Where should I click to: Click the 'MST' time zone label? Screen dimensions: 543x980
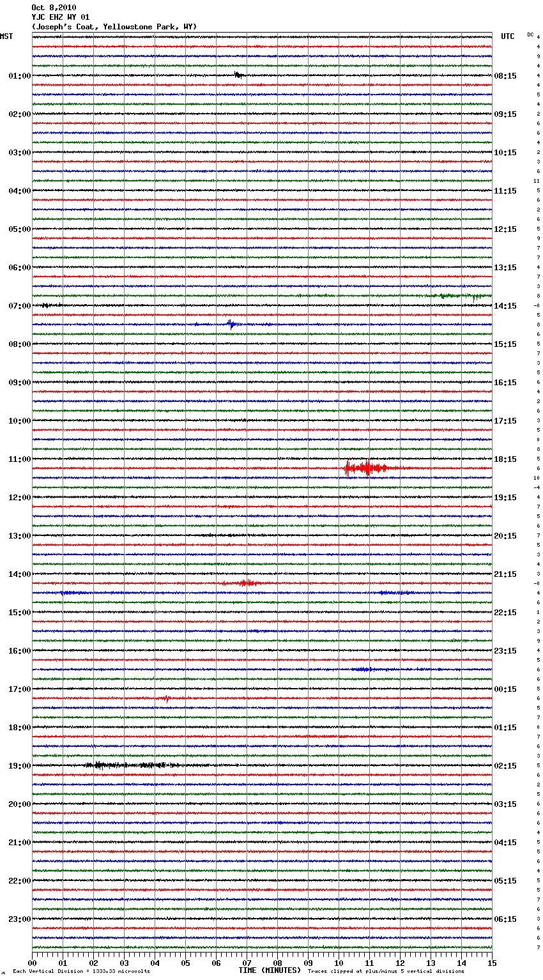6,36
